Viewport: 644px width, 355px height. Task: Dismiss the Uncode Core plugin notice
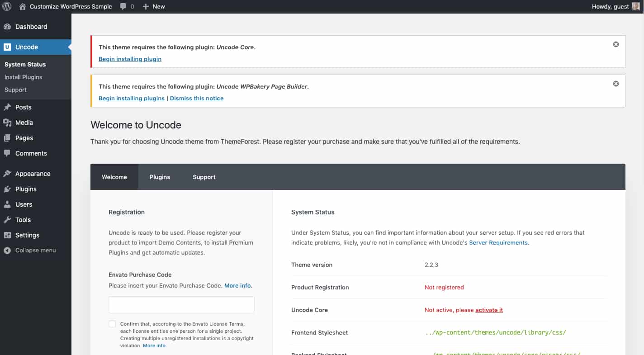click(x=616, y=44)
